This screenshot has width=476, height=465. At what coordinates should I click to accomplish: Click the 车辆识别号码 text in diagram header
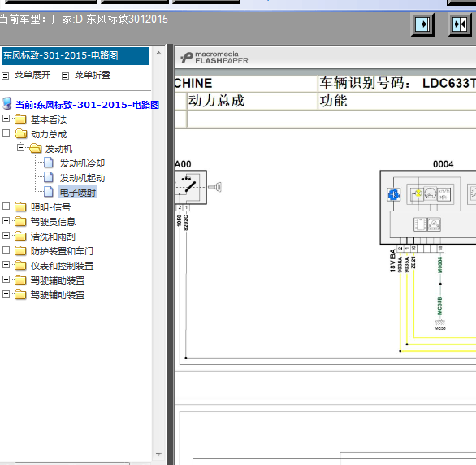(365, 83)
